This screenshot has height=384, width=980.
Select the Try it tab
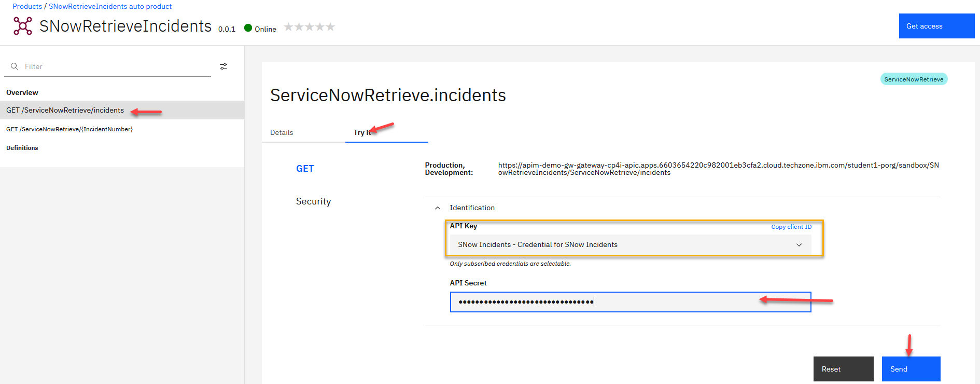click(362, 133)
